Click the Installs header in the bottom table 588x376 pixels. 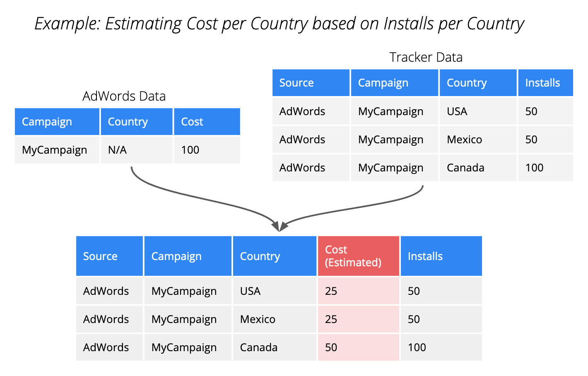click(x=441, y=256)
